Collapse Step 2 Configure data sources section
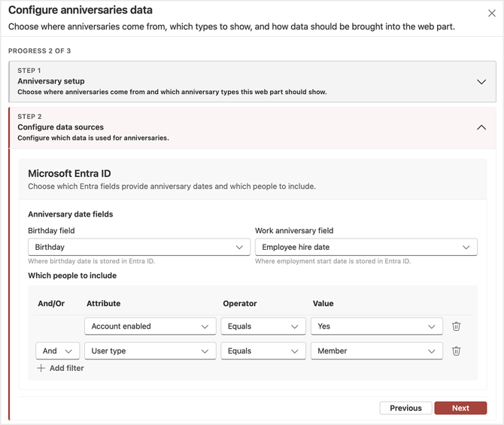The width and height of the screenshot is (504, 425). [481, 127]
